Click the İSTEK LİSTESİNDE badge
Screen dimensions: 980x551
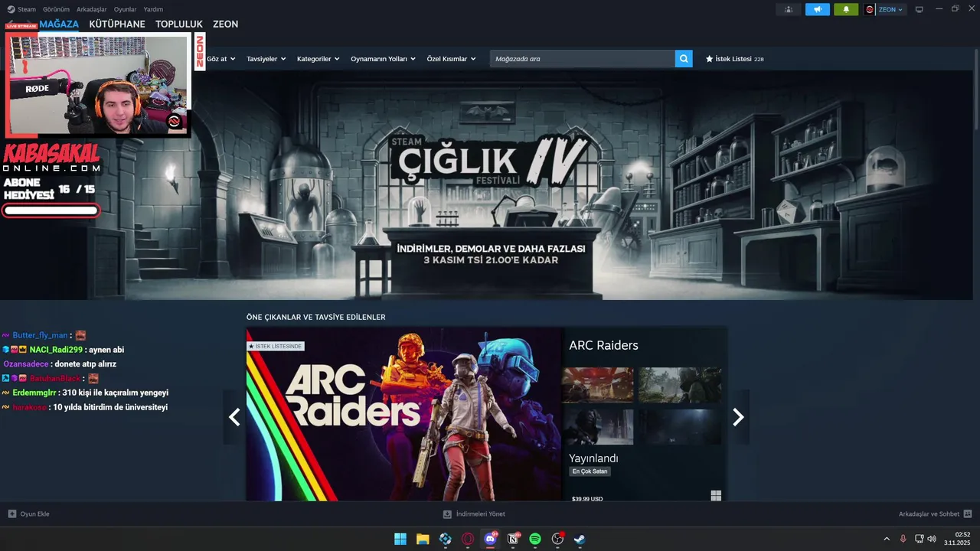(x=276, y=346)
